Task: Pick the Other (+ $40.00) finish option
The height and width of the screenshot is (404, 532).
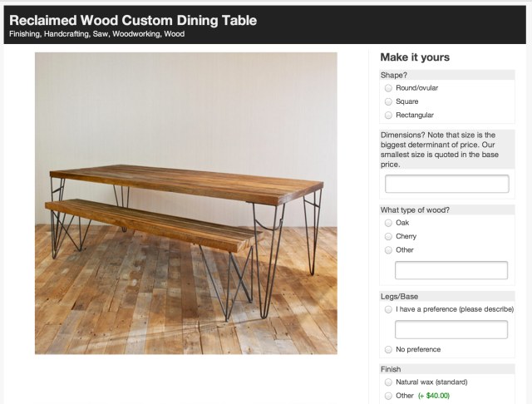Action: click(x=388, y=396)
